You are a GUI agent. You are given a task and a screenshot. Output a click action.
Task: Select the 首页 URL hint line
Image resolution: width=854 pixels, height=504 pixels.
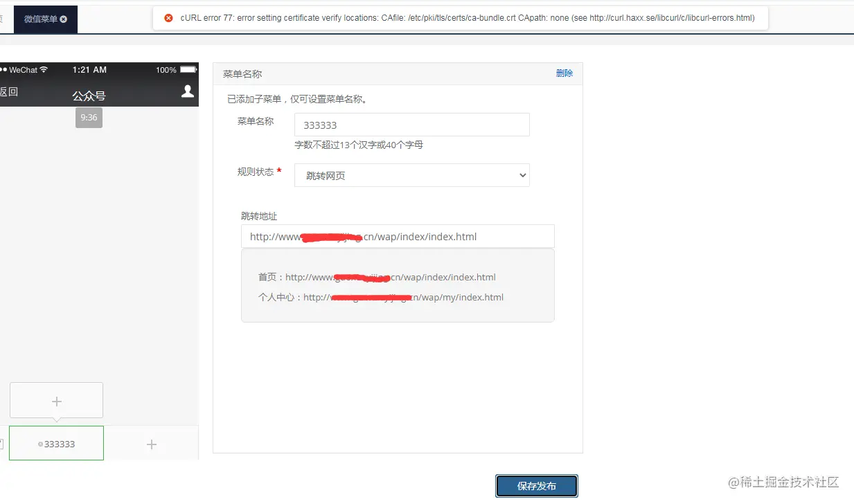coord(377,277)
